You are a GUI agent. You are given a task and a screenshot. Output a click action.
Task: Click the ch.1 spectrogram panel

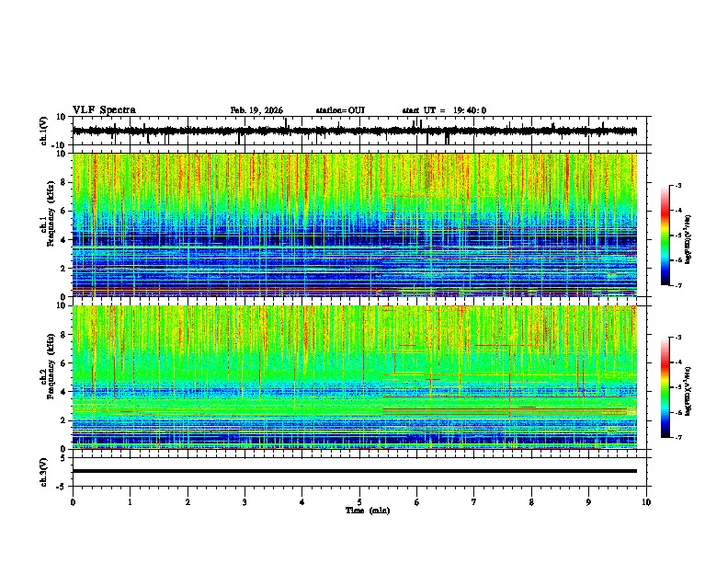tap(355, 224)
